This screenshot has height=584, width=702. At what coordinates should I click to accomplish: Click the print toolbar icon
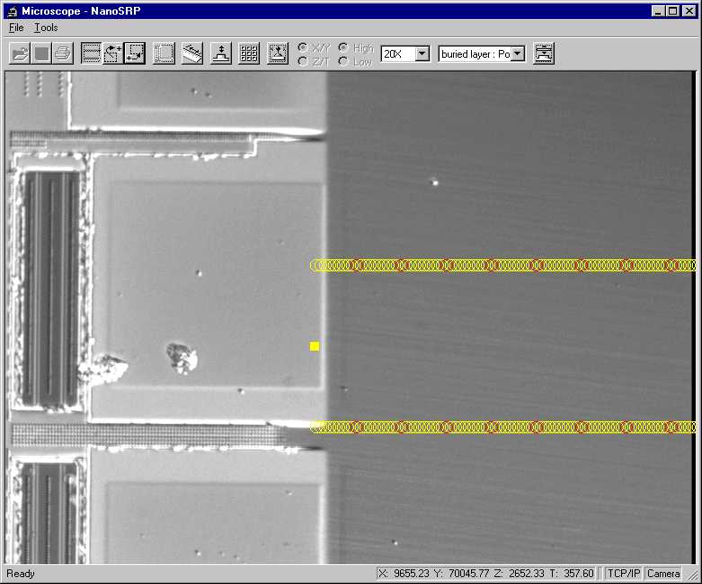point(63,54)
